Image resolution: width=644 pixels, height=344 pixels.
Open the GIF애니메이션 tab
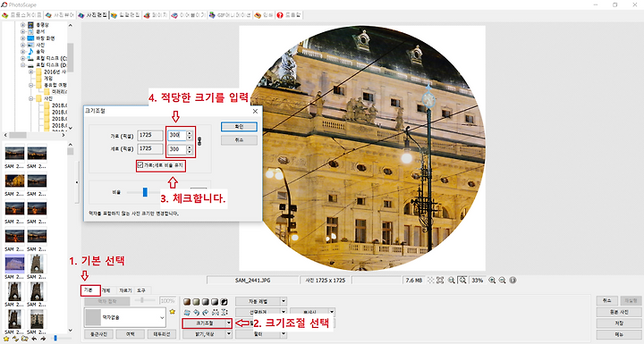[230, 15]
